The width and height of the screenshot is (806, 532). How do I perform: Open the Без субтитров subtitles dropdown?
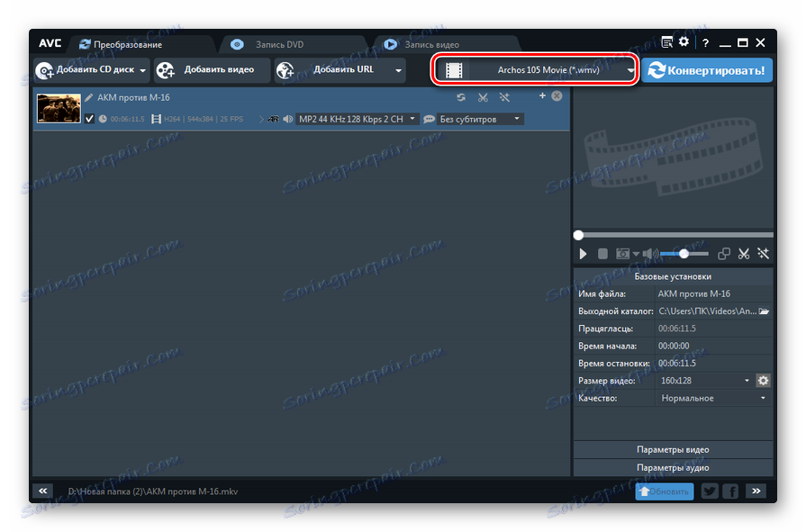point(480,119)
